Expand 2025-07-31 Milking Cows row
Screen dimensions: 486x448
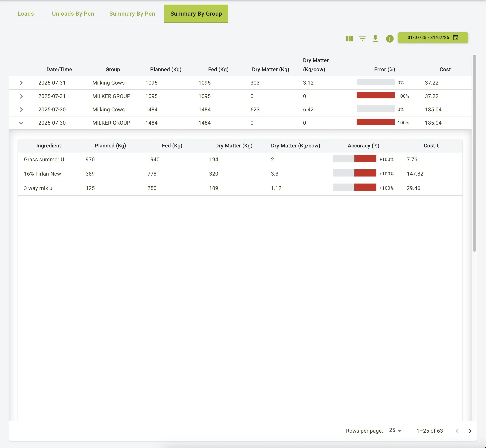click(21, 83)
